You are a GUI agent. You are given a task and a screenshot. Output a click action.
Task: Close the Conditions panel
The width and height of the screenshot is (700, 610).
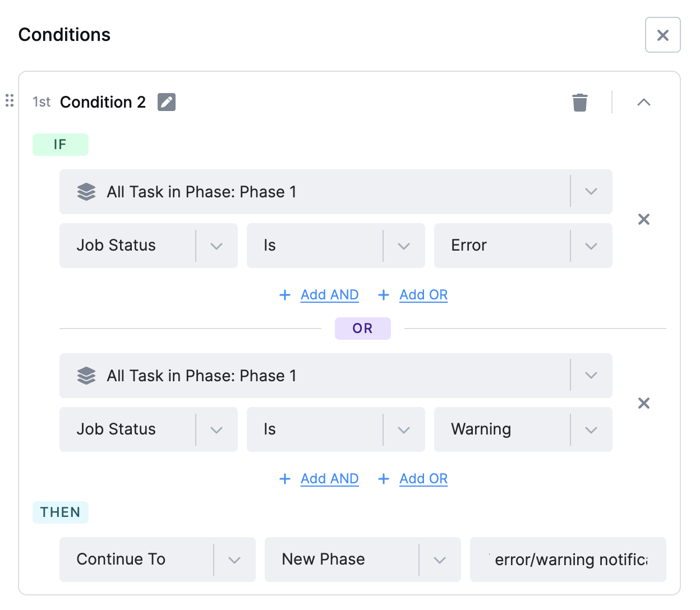[x=663, y=35]
